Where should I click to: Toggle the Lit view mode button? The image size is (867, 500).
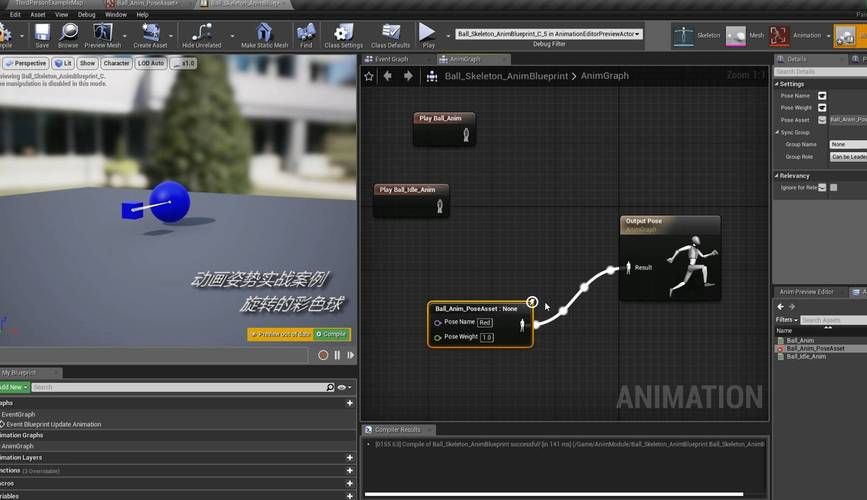[62, 63]
